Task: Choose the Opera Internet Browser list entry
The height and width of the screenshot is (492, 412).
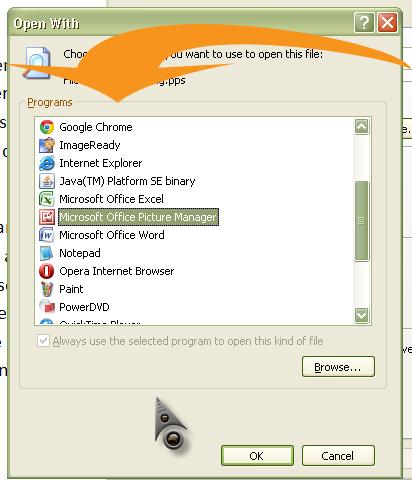Action: pyautogui.click(x=117, y=271)
